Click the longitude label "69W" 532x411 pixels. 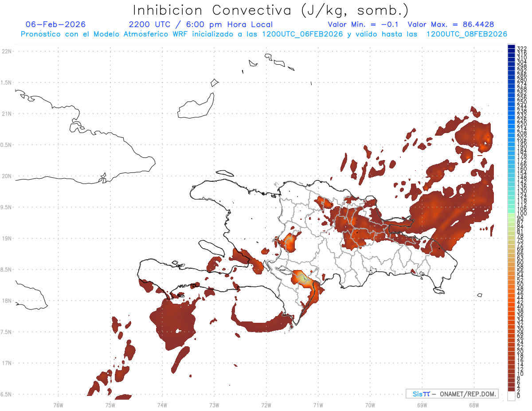point(422,405)
